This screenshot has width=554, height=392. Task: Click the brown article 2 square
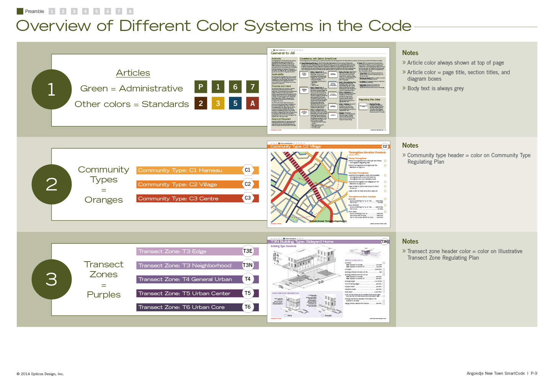(201, 103)
